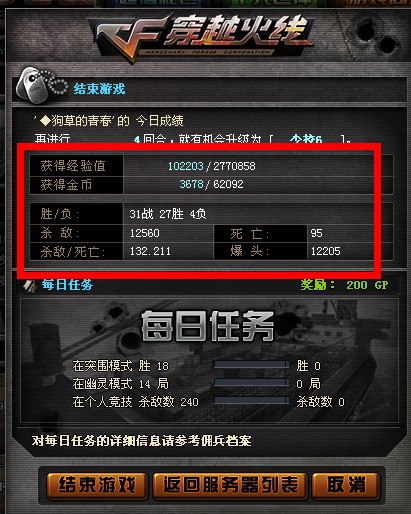
Task: Click the CF 穿越火线 logo
Action: tap(201, 37)
